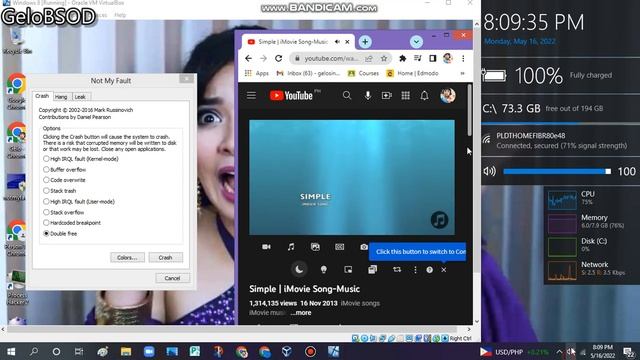
Task: Open YouTube notifications bell
Action: [424, 96]
